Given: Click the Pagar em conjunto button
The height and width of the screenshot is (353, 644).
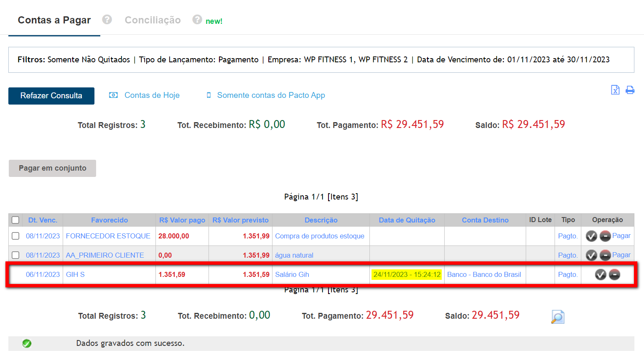Looking at the screenshot, I should tap(53, 168).
